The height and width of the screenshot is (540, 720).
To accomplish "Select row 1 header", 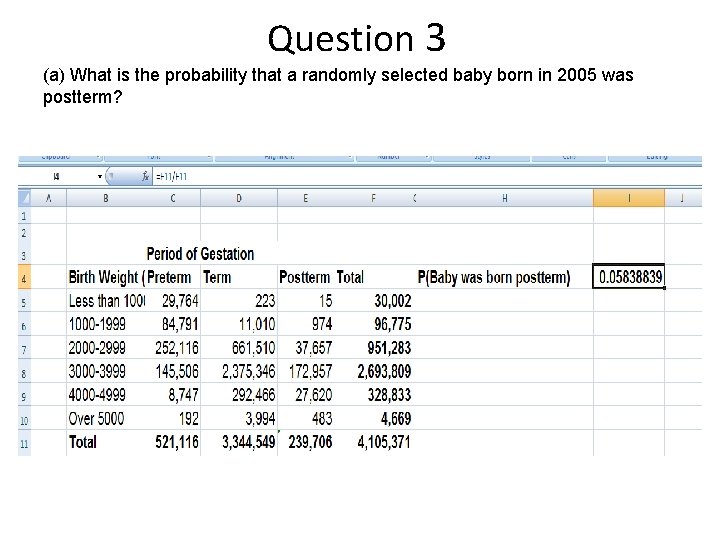I will 24,216.
